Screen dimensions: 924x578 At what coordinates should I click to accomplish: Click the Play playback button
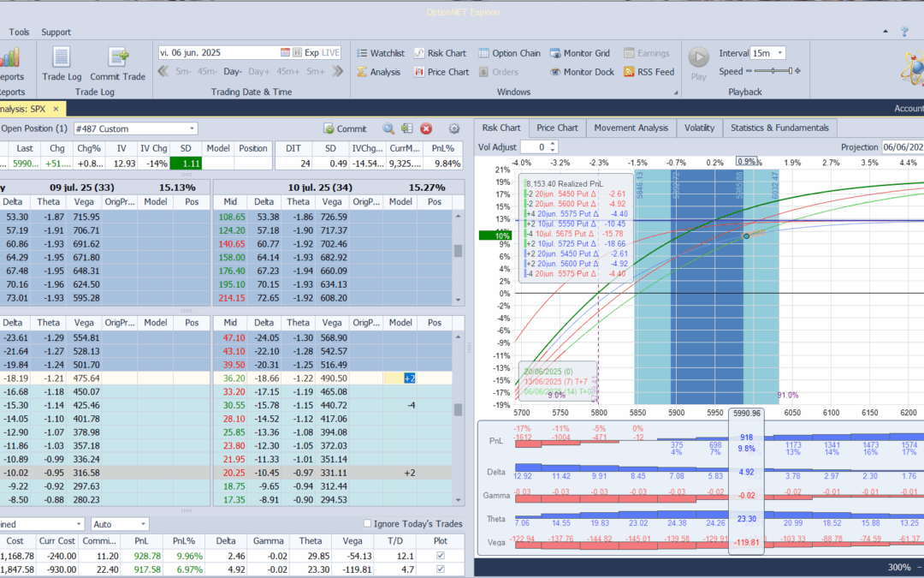click(x=698, y=58)
